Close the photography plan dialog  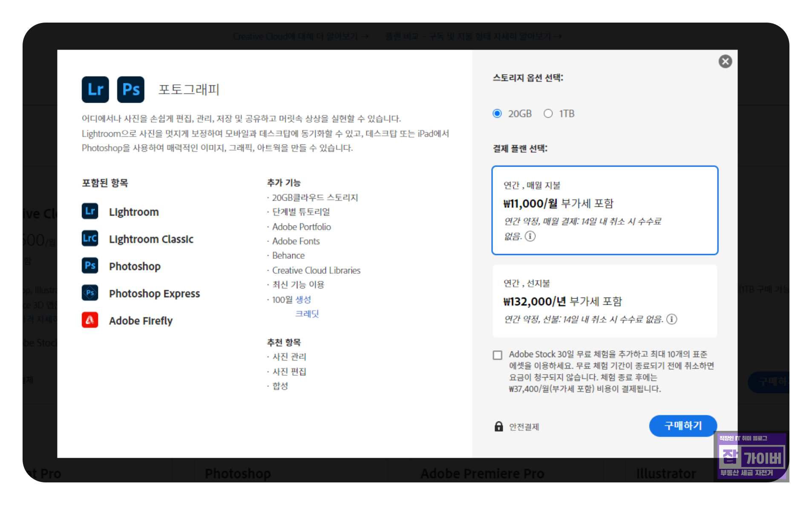tap(725, 61)
